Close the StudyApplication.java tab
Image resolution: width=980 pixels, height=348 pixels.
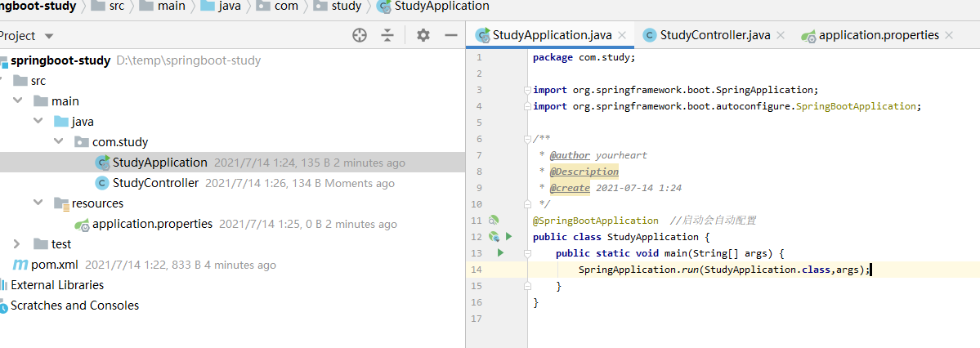click(622, 36)
